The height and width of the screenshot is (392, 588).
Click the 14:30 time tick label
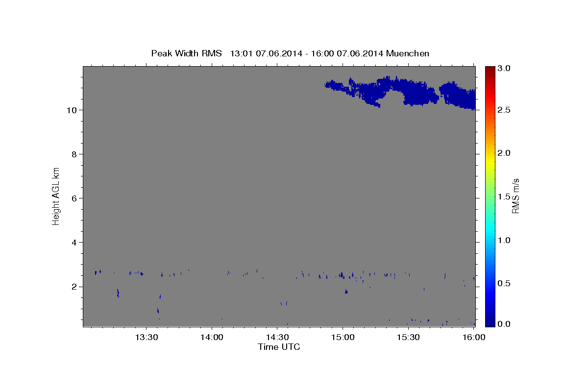click(x=277, y=337)
